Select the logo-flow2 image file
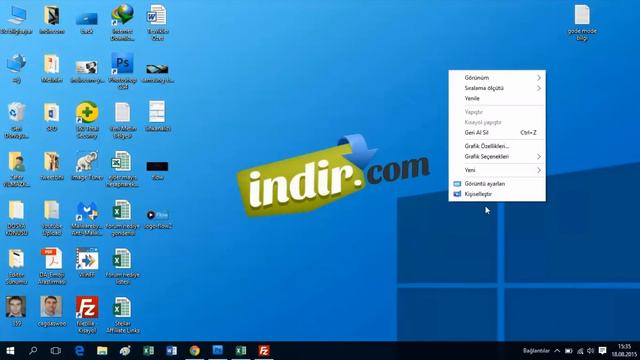The width and height of the screenshot is (640, 360). (x=158, y=219)
